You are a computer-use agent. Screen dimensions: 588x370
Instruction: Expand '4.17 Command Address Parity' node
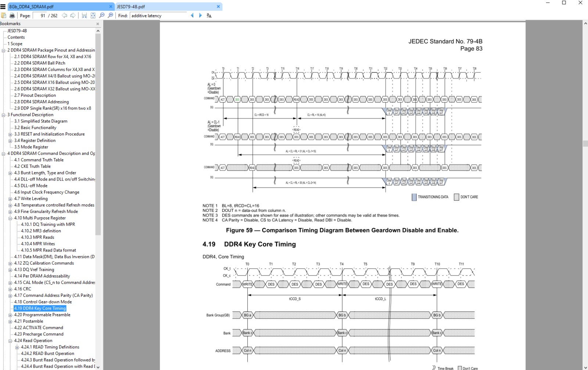10,296
